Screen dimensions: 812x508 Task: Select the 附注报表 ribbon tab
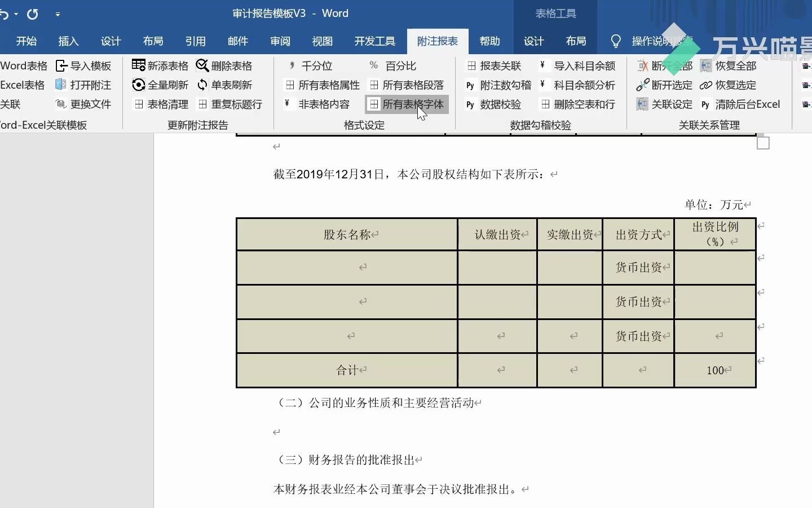438,41
